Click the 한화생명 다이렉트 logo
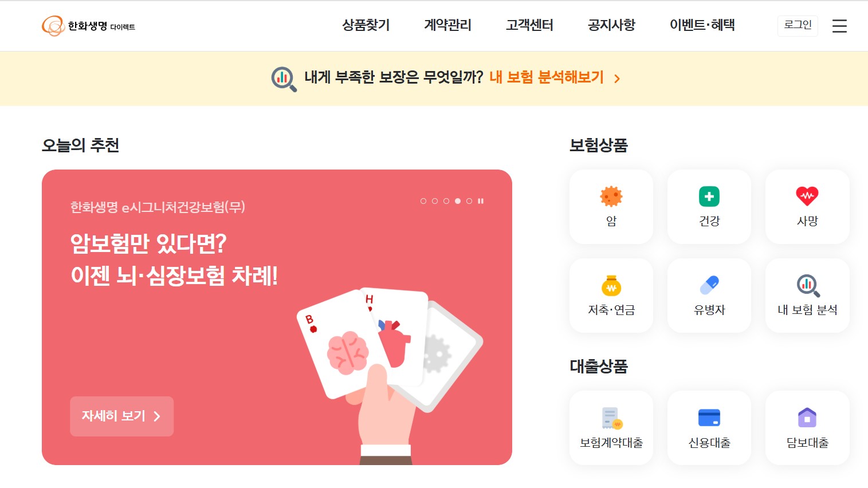Image resolution: width=868 pixels, height=488 pixels. click(89, 26)
